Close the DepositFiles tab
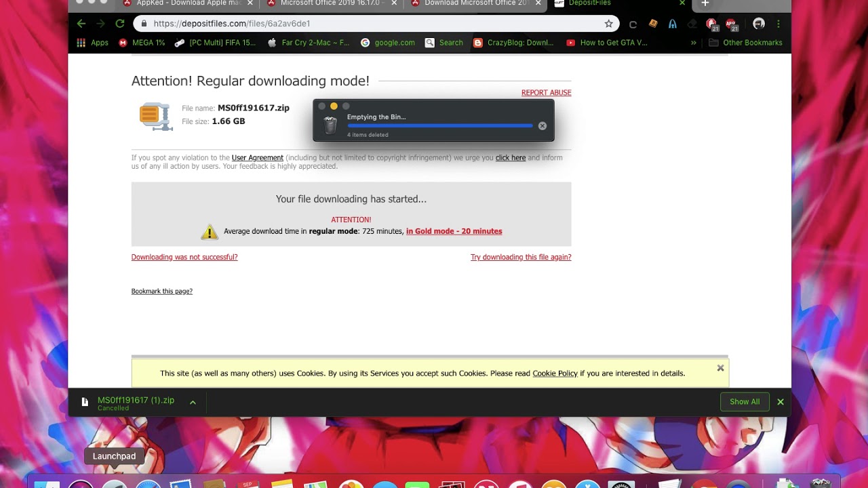 [682, 3]
